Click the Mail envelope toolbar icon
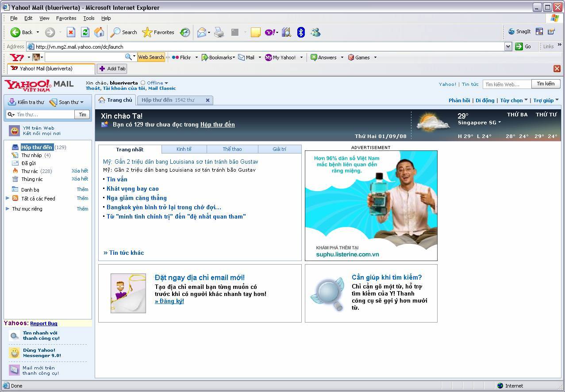565x392 pixels. pyautogui.click(x=202, y=32)
